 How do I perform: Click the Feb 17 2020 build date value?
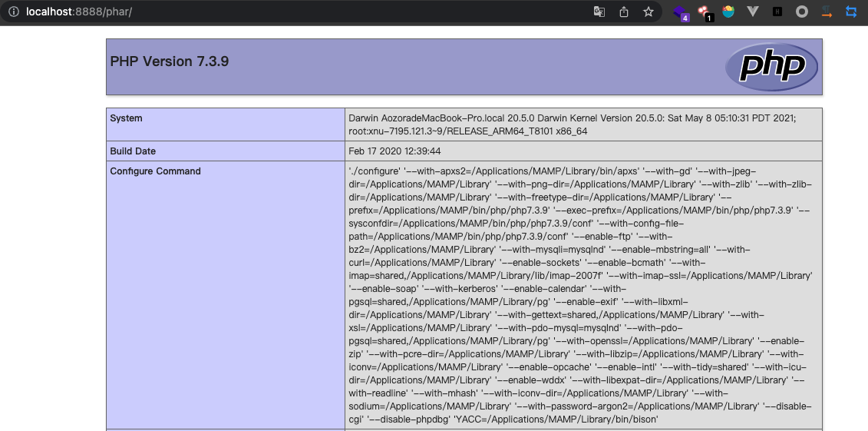(x=394, y=151)
